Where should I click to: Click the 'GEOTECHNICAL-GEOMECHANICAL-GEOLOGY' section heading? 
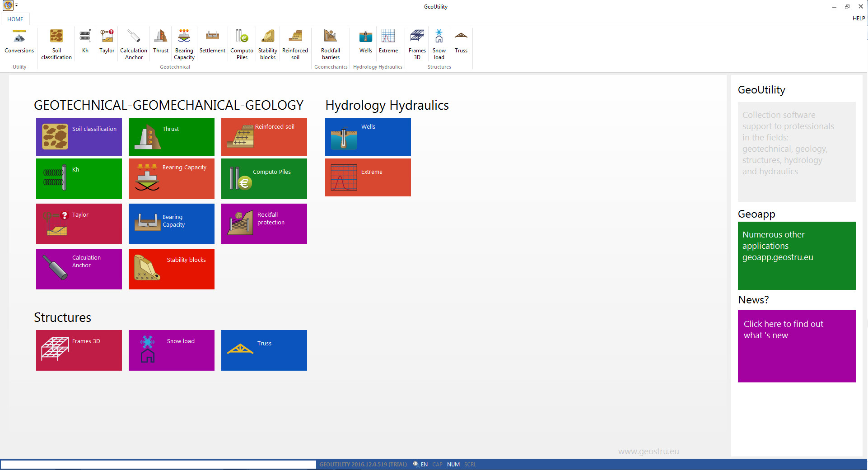coord(168,105)
